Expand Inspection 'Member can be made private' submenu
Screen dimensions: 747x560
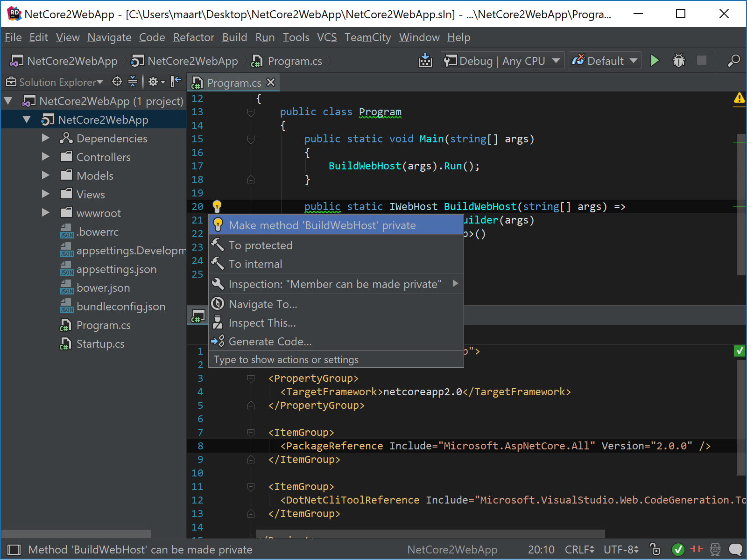(x=455, y=284)
